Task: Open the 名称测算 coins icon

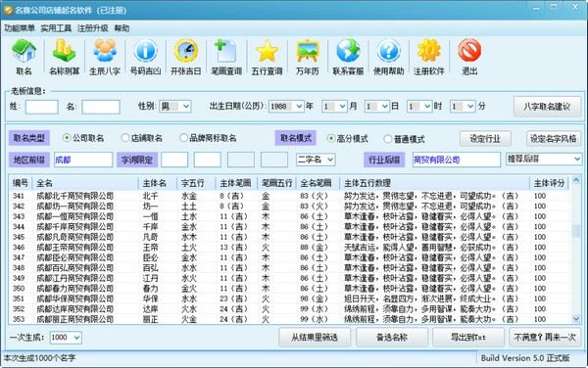Action: (64, 51)
